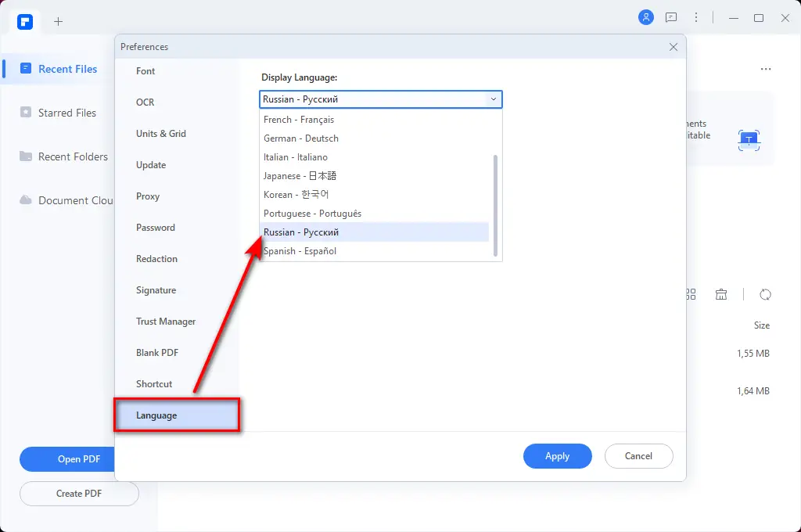Image resolution: width=801 pixels, height=532 pixels.
Task: Refresh the file list
Action: [766, 294]
